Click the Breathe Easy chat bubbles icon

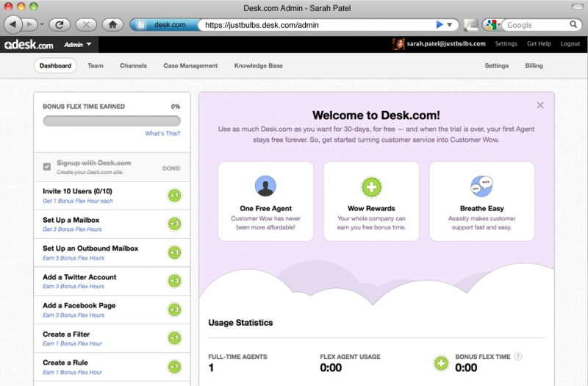point(481,186)
